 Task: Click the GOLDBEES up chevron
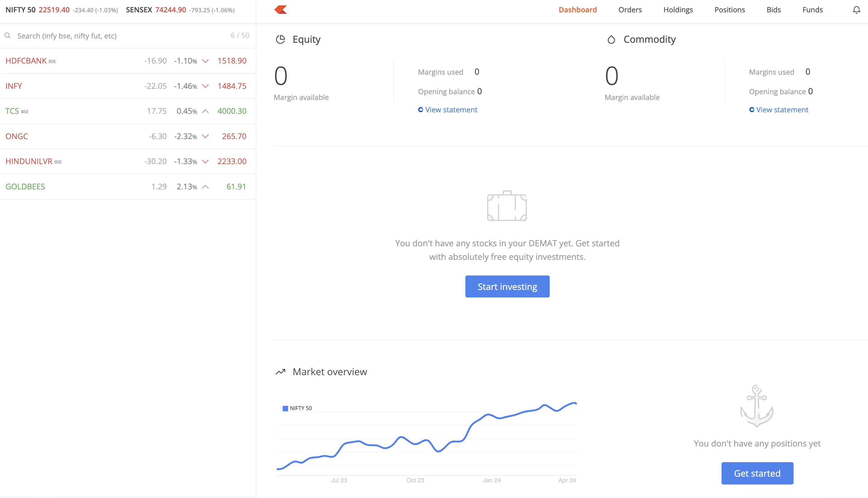click(x=205, y=187)
